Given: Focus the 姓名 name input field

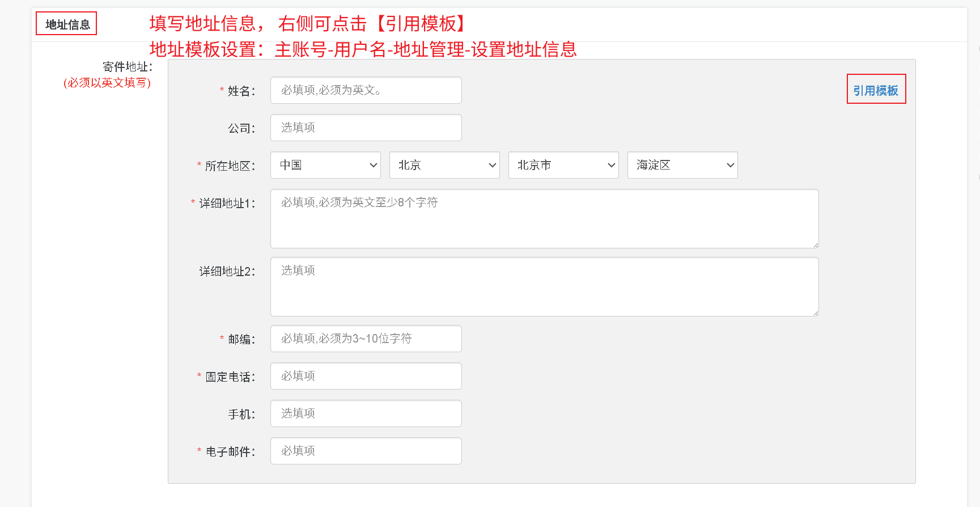Looking at the screenshot, I should pyautogui.click(x=366, y=90).
